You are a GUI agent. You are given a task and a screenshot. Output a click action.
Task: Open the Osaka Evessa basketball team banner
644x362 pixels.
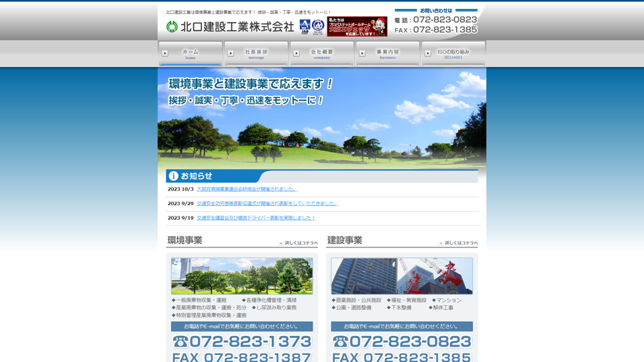click(357, 27)
